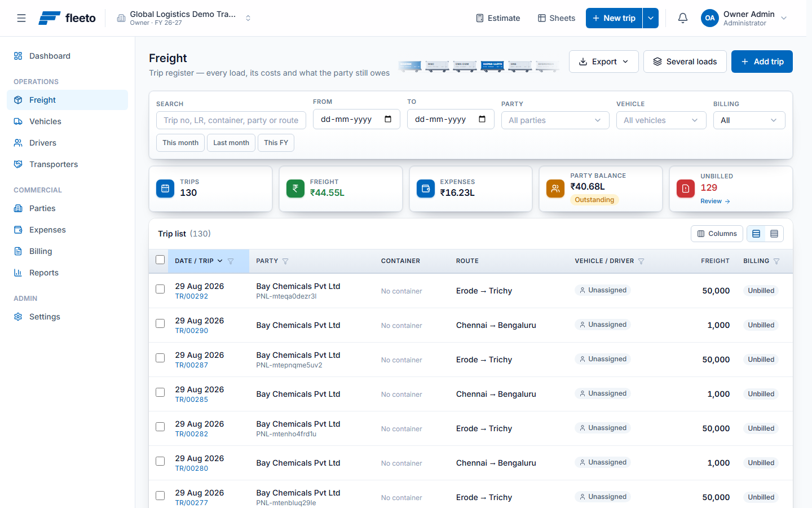Open the All parties dropdown
This screenshot has height=508, width=812.
coord(555,120)
